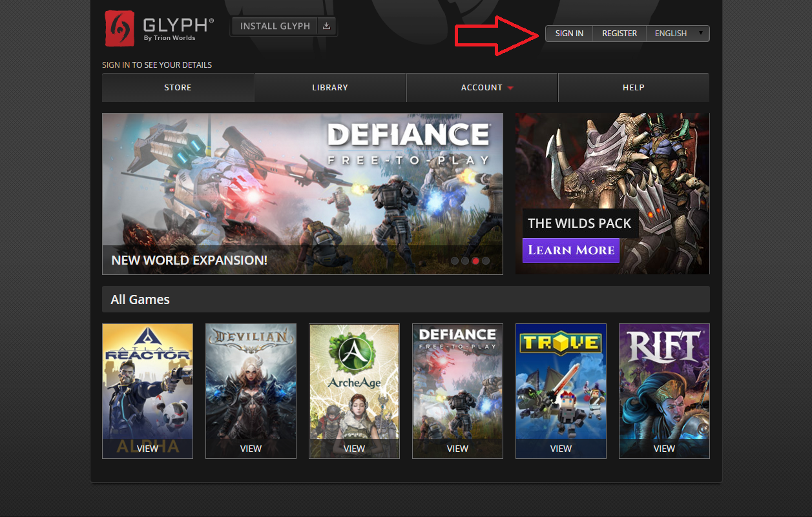Go to the Help tab

tap(634, 88)
